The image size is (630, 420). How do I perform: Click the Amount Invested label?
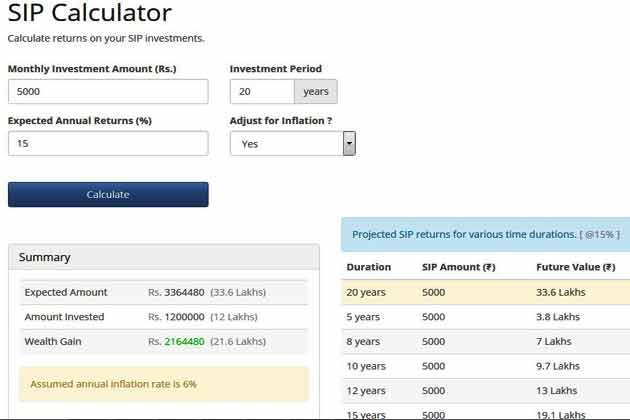tap(64, 317)
